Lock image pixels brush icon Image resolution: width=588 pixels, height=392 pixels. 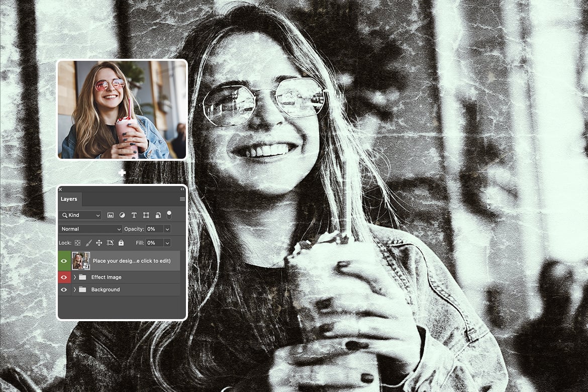[88, 243]
